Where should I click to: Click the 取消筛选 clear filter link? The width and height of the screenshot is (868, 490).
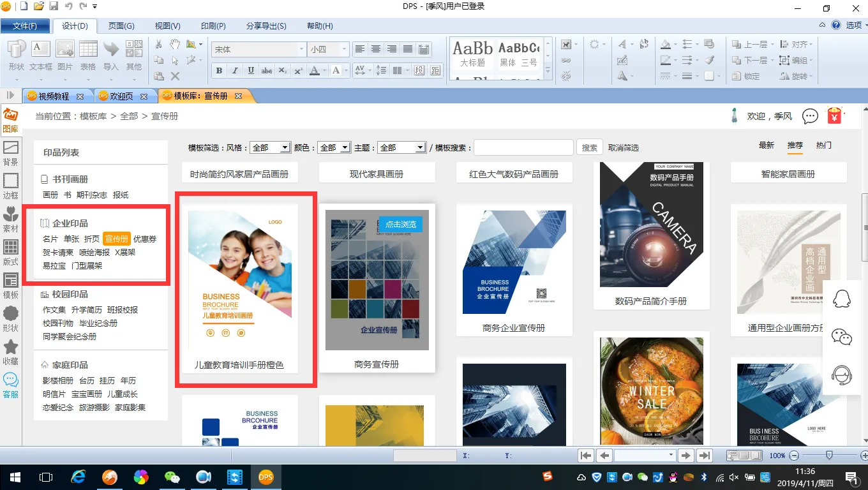click(x=624, y=147)
